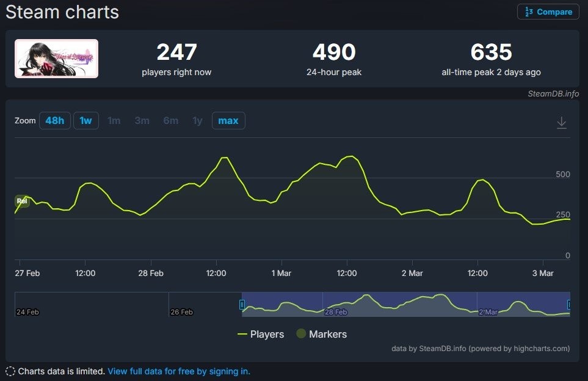Click the Players legend line icon
This screenshot has height=381, width=588.
(x=242, y=334)
